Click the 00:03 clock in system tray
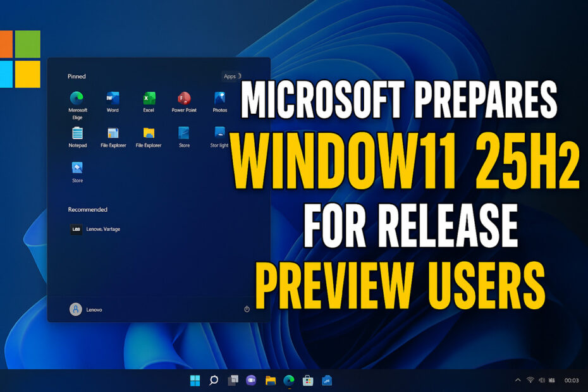 pos(572,380)
